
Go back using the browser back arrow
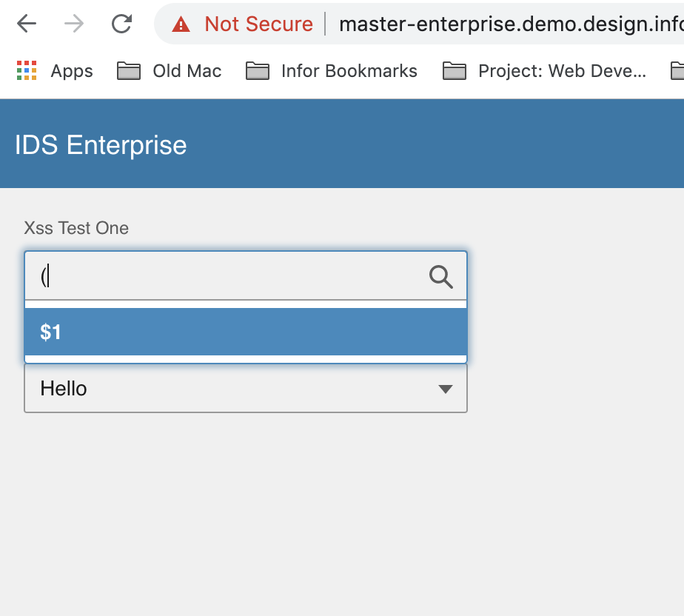tap(26, 24)
